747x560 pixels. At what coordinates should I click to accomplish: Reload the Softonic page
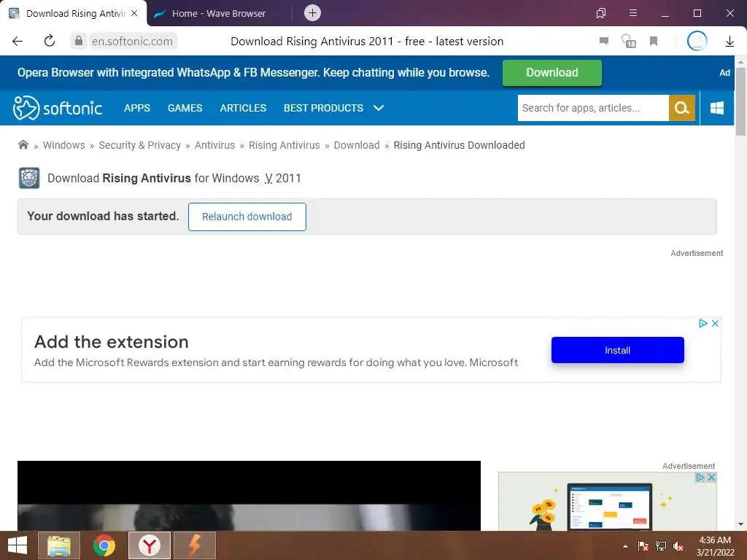coord(49,41)
